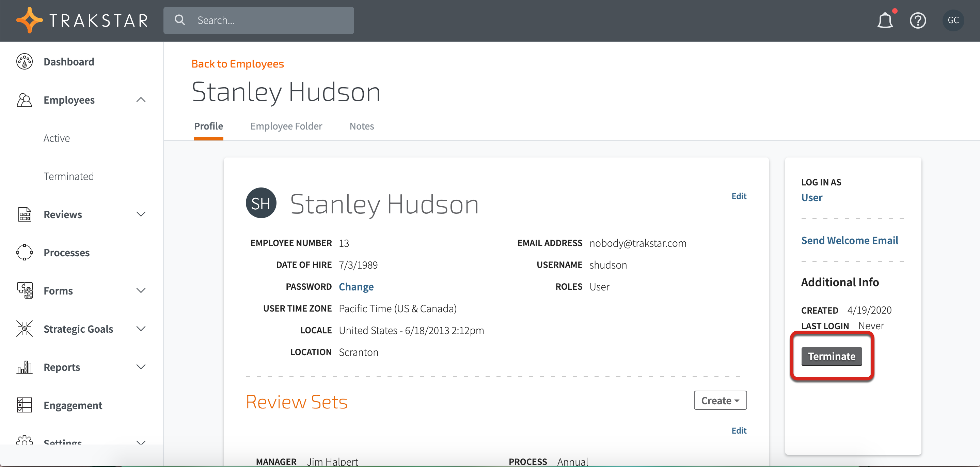Click the Employees people icon

click(25, 100)
